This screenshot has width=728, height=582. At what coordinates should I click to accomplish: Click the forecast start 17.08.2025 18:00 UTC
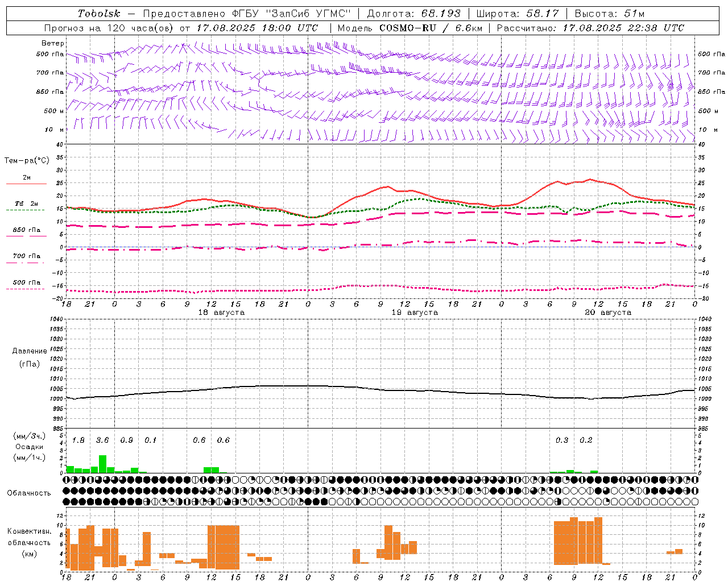pyautogui.click(x=257, y=27)
